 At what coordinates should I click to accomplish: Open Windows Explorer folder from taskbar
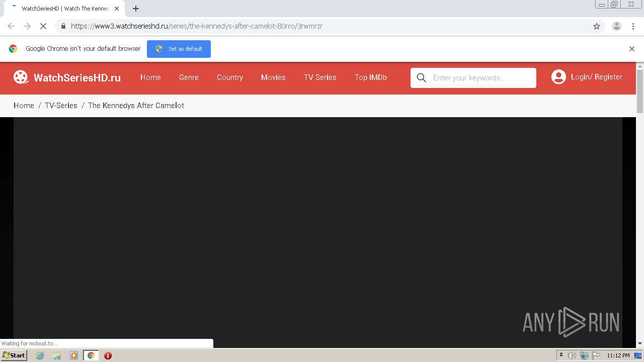[57, 355]
